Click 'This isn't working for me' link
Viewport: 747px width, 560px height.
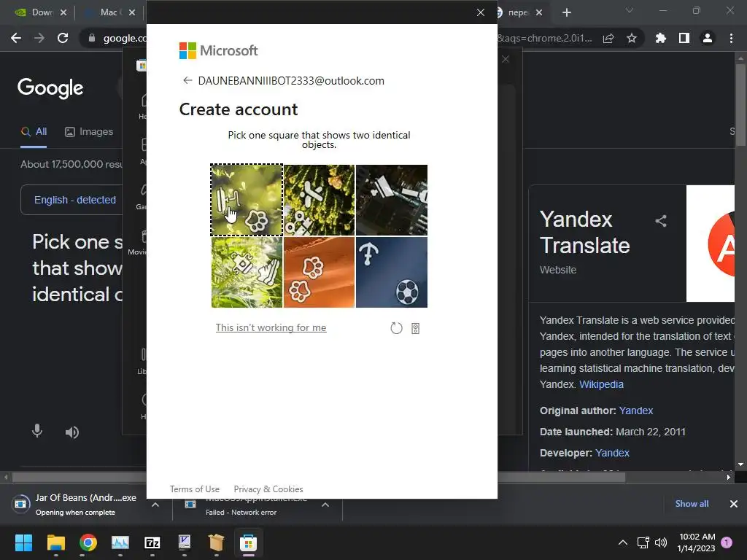click(271, 327)
